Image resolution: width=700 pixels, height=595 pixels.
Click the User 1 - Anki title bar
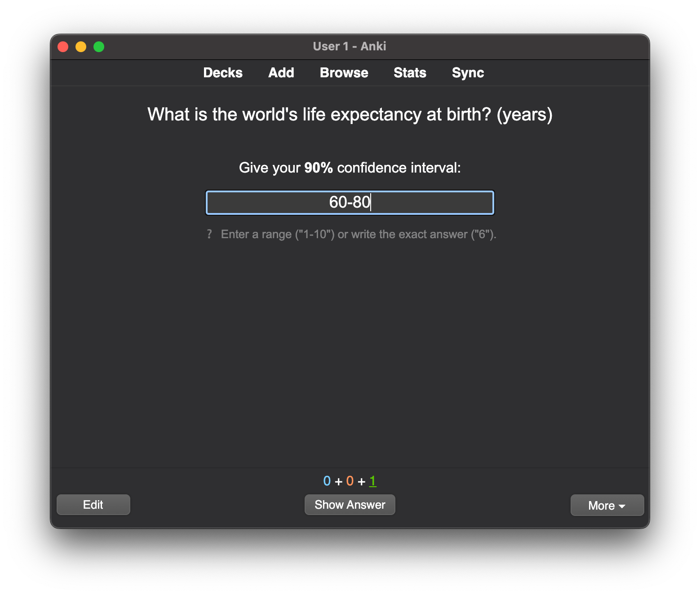click(x=350, y=46)
